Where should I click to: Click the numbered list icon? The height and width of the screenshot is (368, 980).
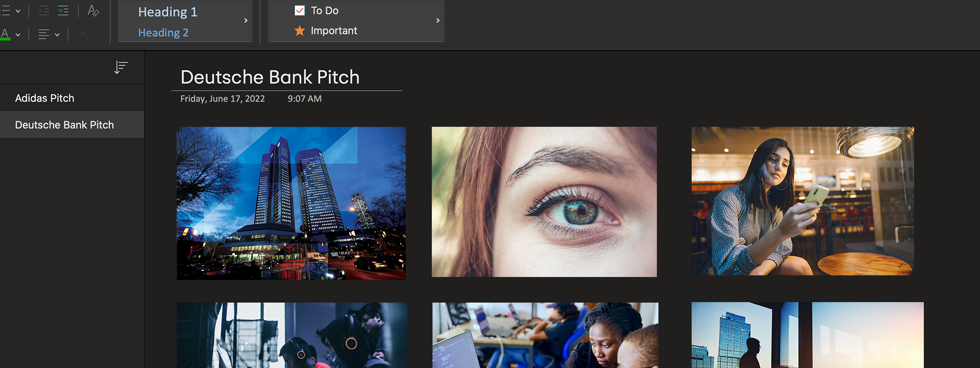coord(5,11)
